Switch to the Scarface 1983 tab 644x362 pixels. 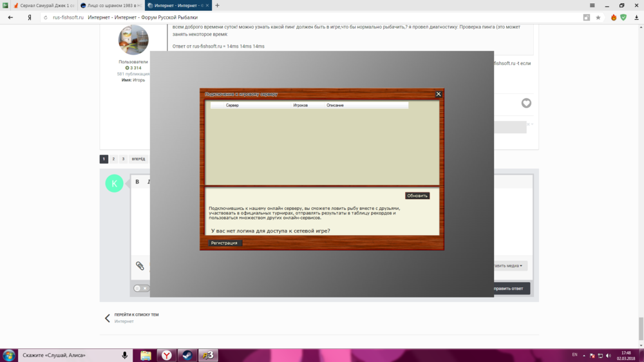109,5
